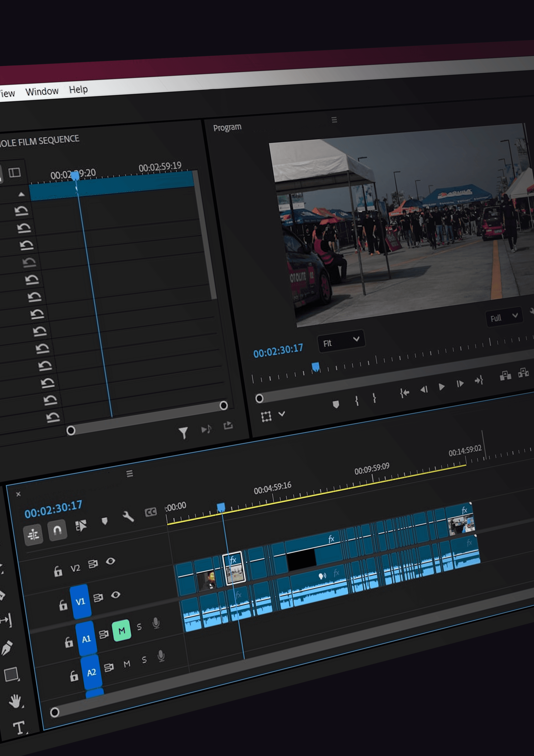Viewport: 534px width, 756px height.
Task: Click the Add Marker icon in timeline
Action: pyautogui.click(x=105, y=521)
